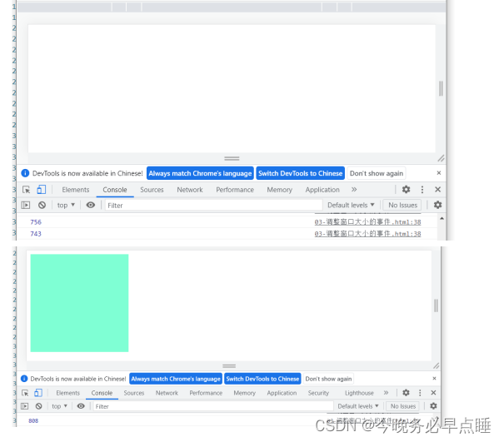Open top context dropdown in upper console

tap(66, 205)
